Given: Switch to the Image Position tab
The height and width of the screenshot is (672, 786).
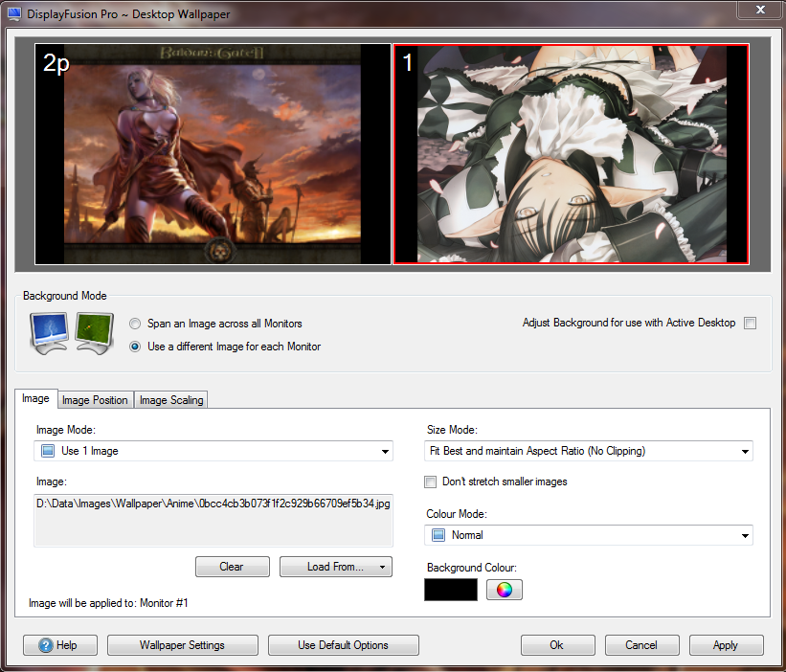Looking at the screenshot, I should pos(96,400).
